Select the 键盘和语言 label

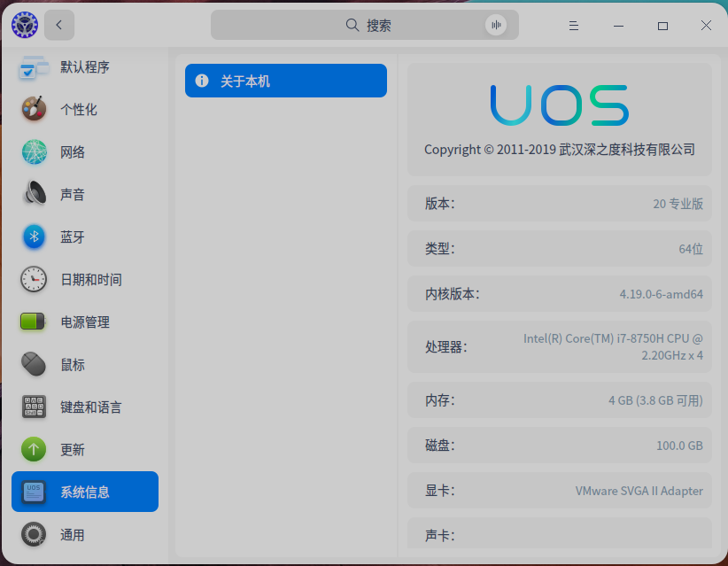coord(91,407)
